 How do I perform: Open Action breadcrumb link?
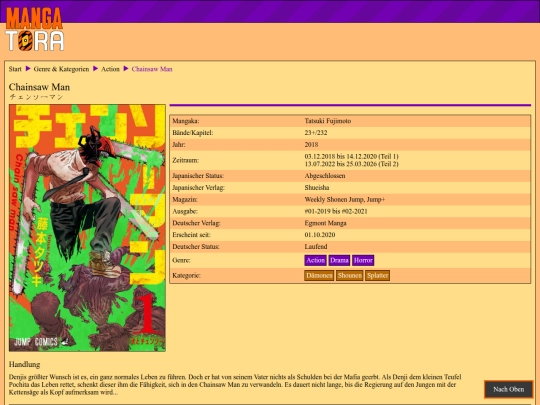tap(110, 69)
